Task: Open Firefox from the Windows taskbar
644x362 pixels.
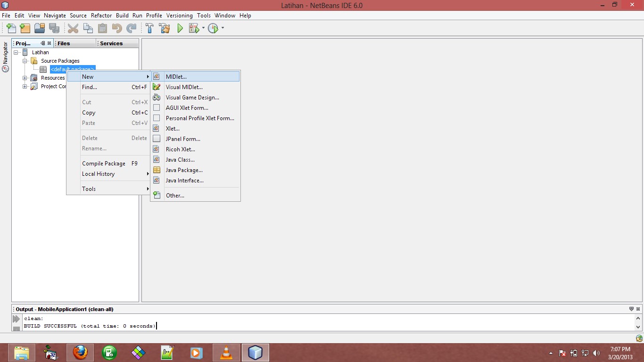Action: tap(80, 353)
